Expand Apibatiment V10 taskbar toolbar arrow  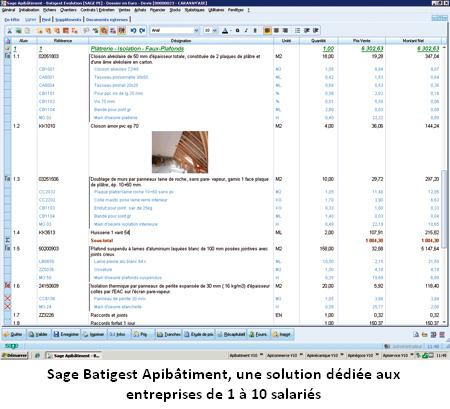click(x=261, y=355)
